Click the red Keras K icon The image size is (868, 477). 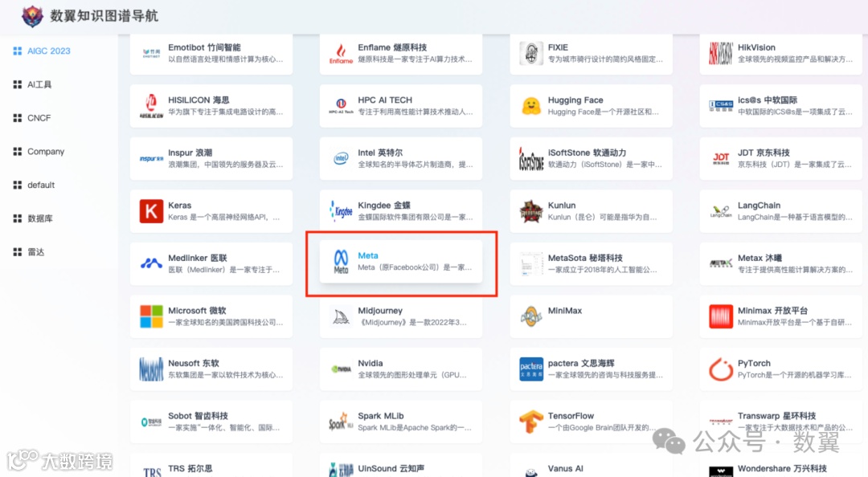click(x=151, y=211)
